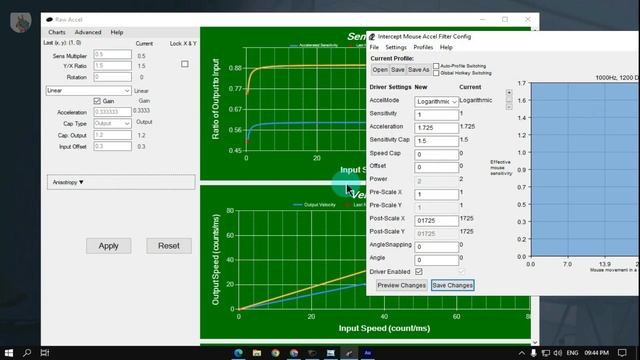Open File menu in Intercept config
Viewport: 640px width, 360px height.
coord(374,47)
